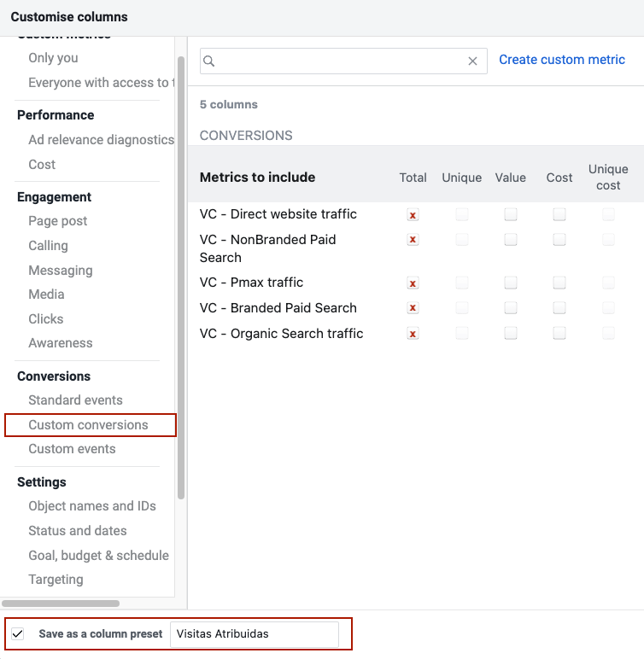
Task: Click the vertical sidebar scrollbar
Action: (x=181, y=277)
